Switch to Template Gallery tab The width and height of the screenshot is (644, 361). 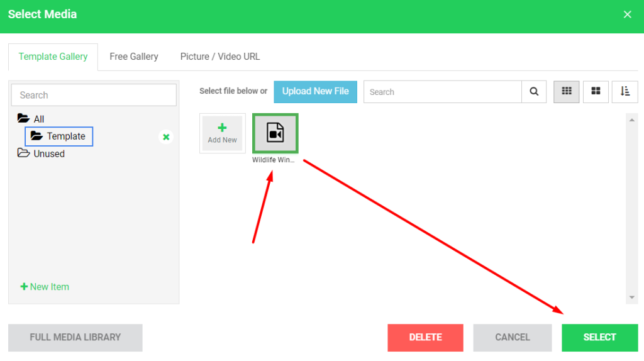point(53,57)
